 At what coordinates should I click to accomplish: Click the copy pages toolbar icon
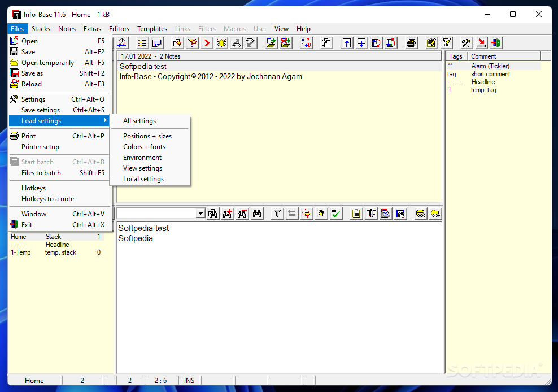coord(326,43)
